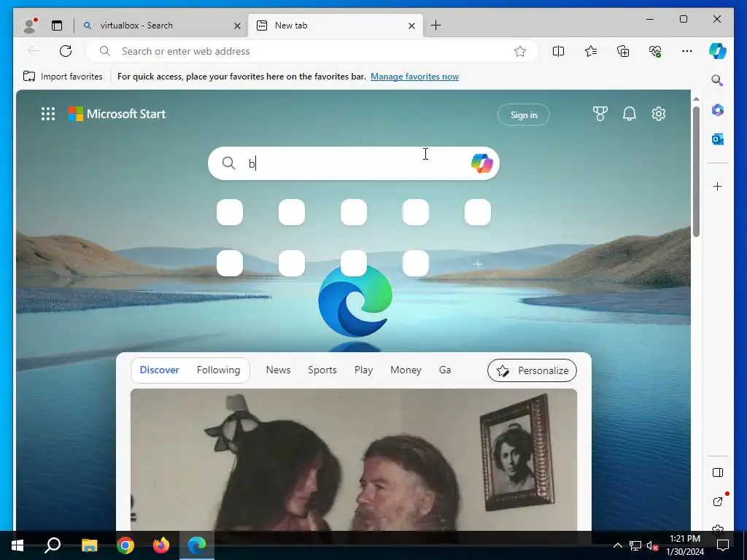Open Copilot from the toolbar corner

[718, 50]
